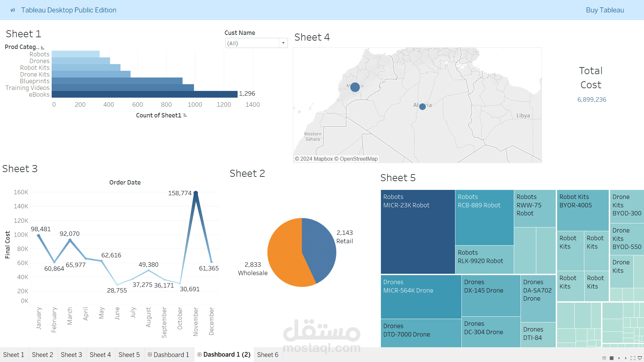Click the Mapbox OpenStreetMap attribution
The height and width of the screenshot is (362, 644).
336,159
